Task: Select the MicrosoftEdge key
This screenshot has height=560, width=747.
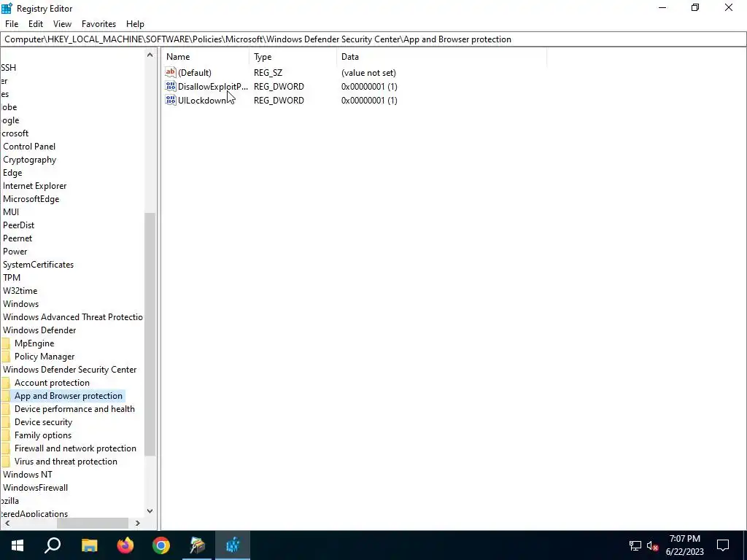Action: click(31, 199)
